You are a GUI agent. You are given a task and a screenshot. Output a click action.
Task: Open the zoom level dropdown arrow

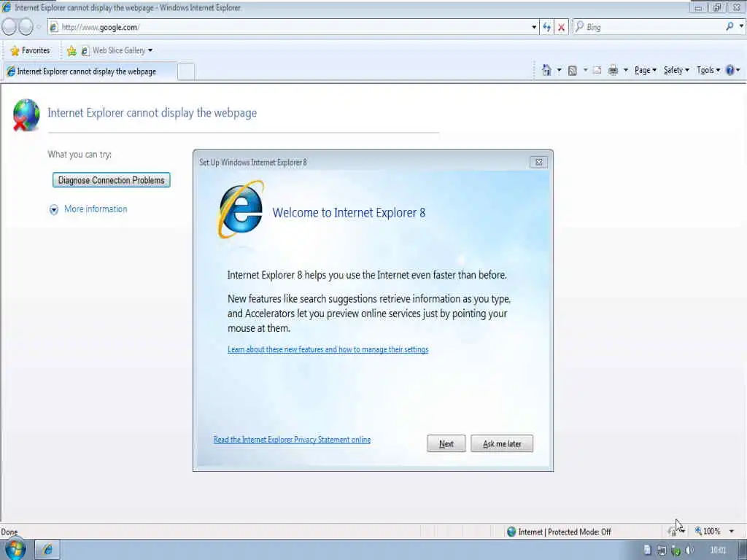(x=732, y=531)
